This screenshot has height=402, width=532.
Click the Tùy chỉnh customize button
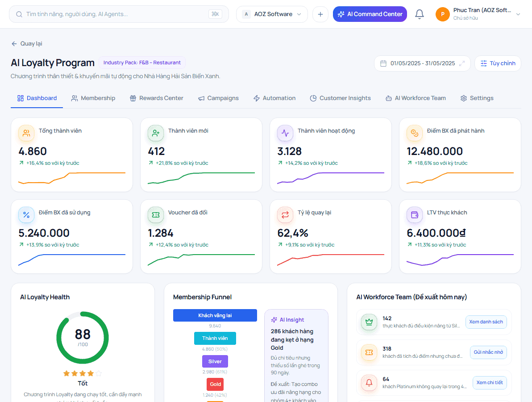coord(498,63)
